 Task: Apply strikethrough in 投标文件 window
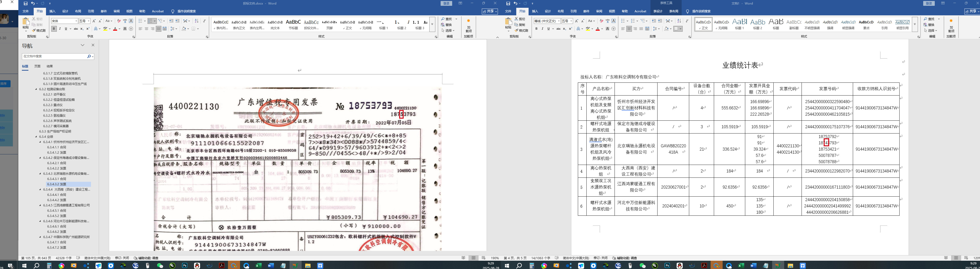(76, 29)
